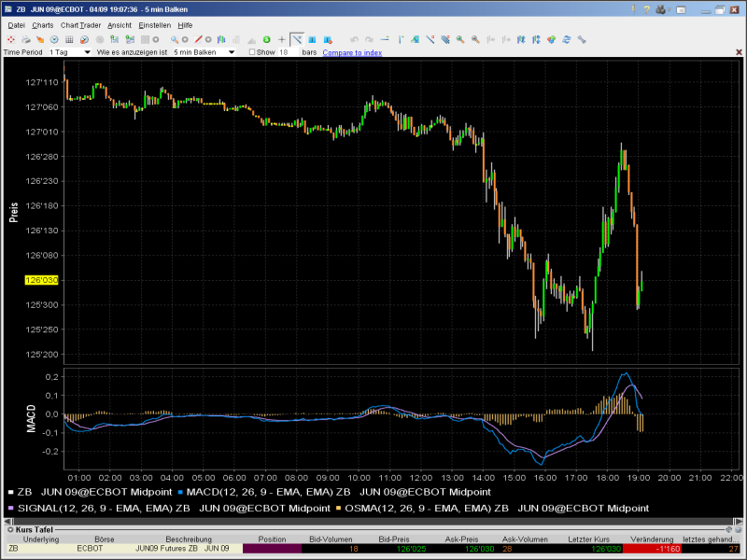Click the red Veränderung cell -1'160
Image resolution: width=747 pixels, height=560 pixels.
click(x=651, y=549)
